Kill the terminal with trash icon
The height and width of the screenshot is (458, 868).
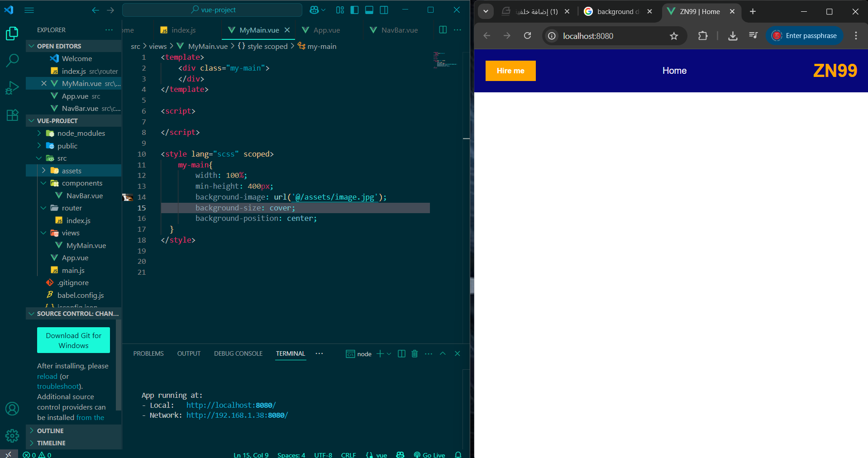click(415, 353)
